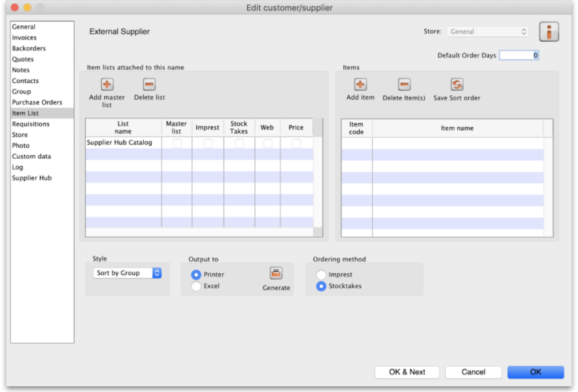Screen dimensions: 578x392
Task: Click the Delete Item(s) minus icon
Action: coord(404,85)
